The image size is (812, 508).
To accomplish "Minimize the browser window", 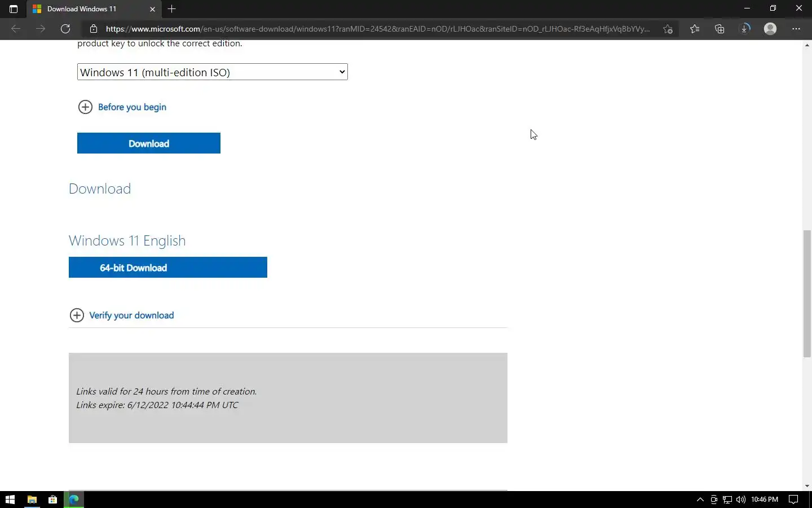I will [x=747, y=8].
